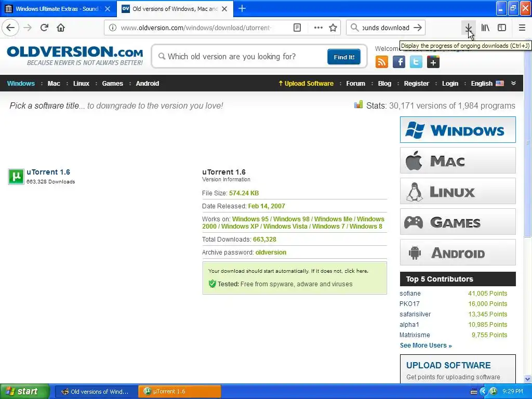The height and width of the screenshot is (399, 532).
Task: Expand hidden tray icons arrow
Action: pos(484,392)
